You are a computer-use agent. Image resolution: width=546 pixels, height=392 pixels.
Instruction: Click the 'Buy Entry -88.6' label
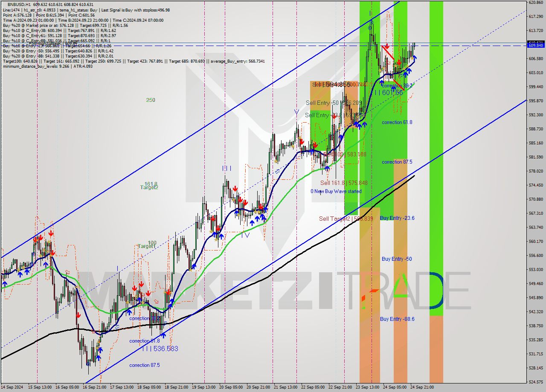[x=397, y=319]
